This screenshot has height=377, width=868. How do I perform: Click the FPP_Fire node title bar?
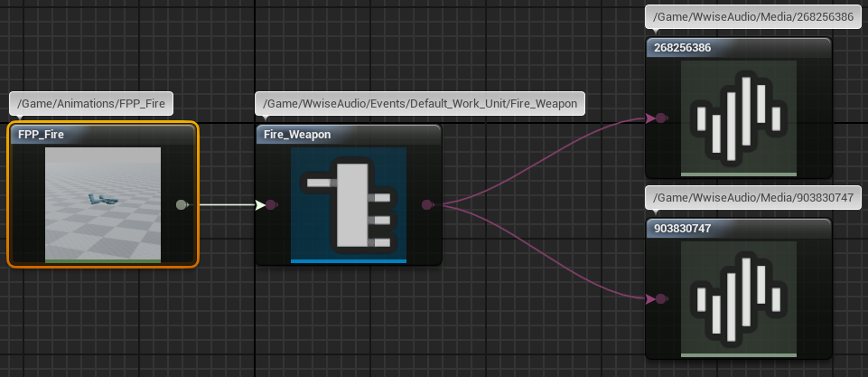click(x=102, y=135)
